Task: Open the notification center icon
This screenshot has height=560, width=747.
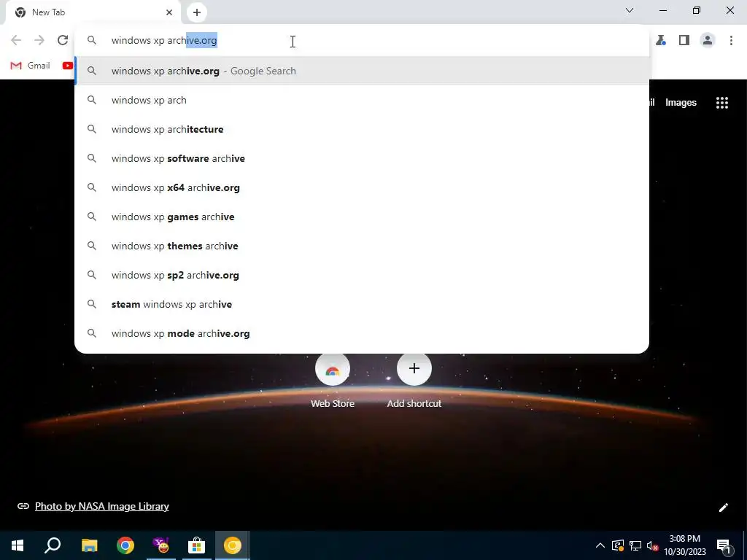Action: [723, 545]
